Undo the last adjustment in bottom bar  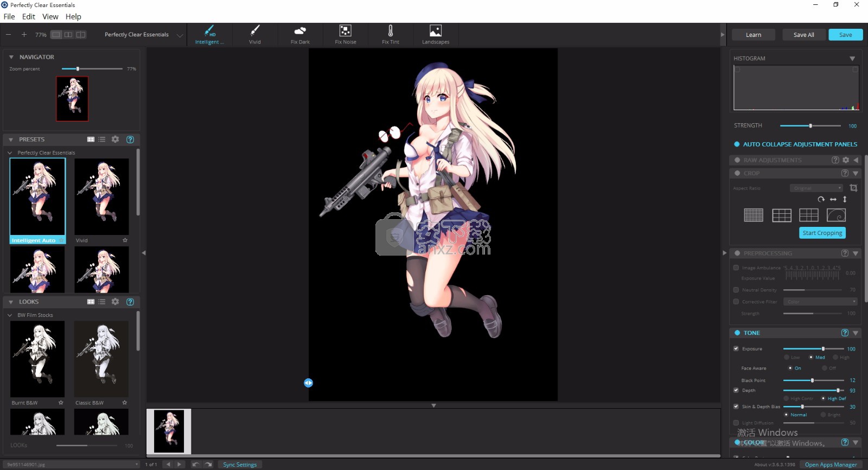(x=195, y=465)
